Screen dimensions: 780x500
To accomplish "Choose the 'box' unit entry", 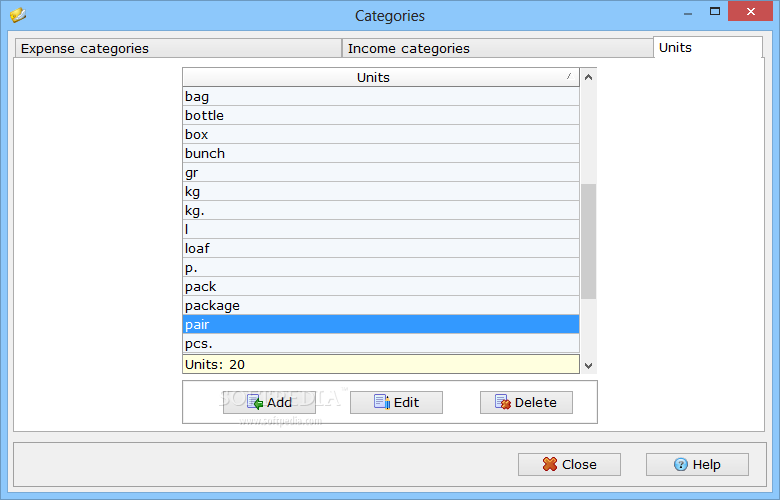I will click(x=381, y=134).
